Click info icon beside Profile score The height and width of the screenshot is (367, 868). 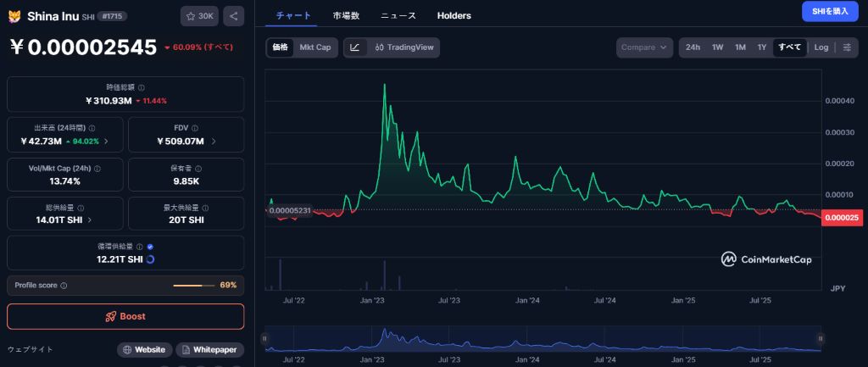[64, 286]
